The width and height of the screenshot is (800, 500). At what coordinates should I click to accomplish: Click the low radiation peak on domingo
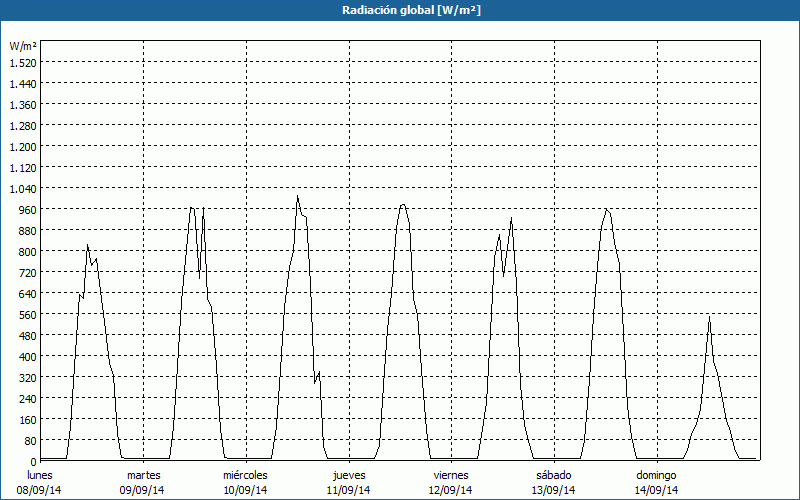coord(709,316)
